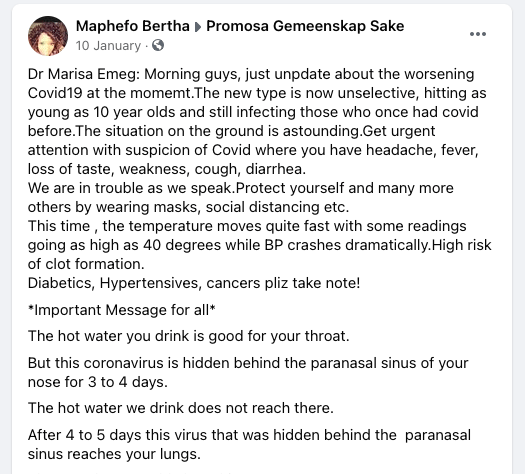Click the '*Important Message for all*' line
Image resolution: width=525 pixels, height=474 pixels.
click(x=122, y=310)
